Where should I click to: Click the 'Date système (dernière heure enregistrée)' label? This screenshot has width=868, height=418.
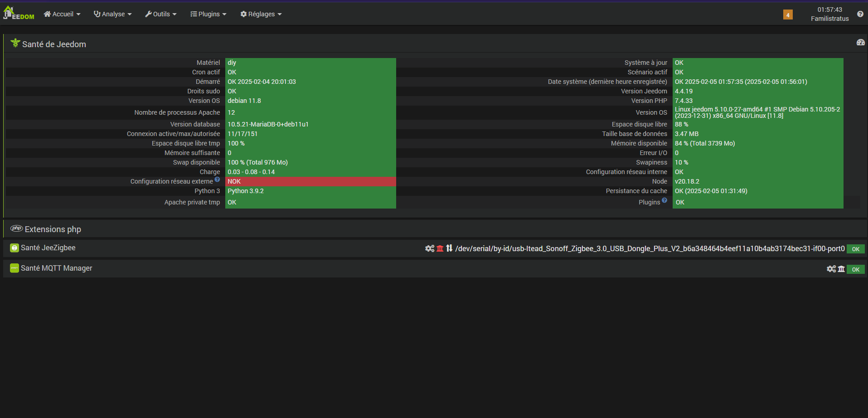click(607, 82)
